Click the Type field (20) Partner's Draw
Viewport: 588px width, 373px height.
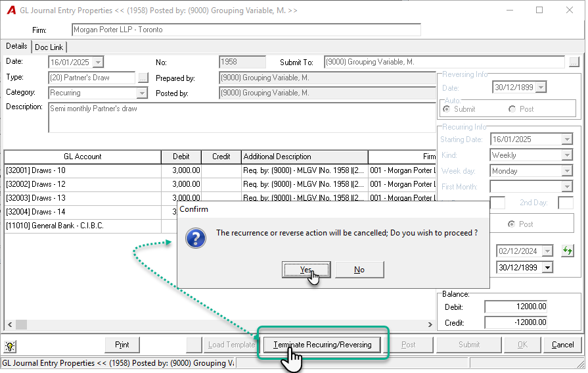[x=92, y=78]
